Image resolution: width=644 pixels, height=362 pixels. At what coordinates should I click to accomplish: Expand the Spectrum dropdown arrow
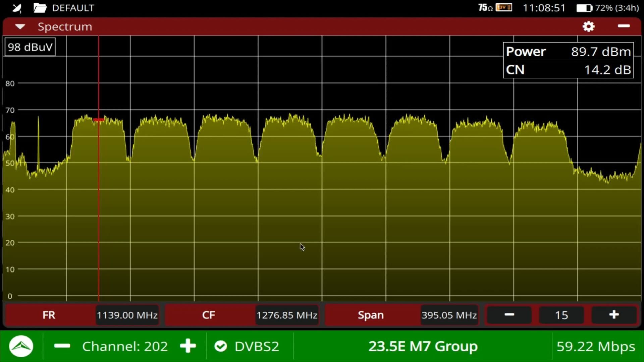[20, 26]
